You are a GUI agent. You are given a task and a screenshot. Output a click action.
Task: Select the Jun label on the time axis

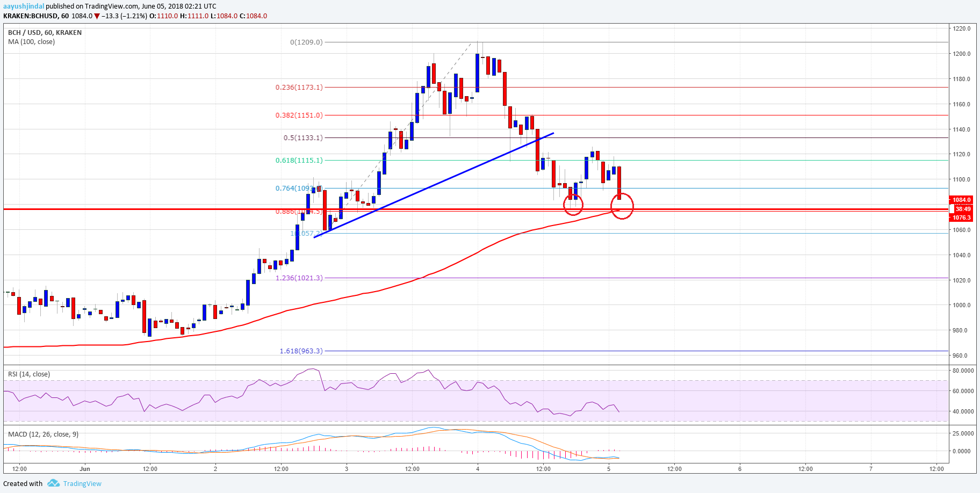pos(85,468)
